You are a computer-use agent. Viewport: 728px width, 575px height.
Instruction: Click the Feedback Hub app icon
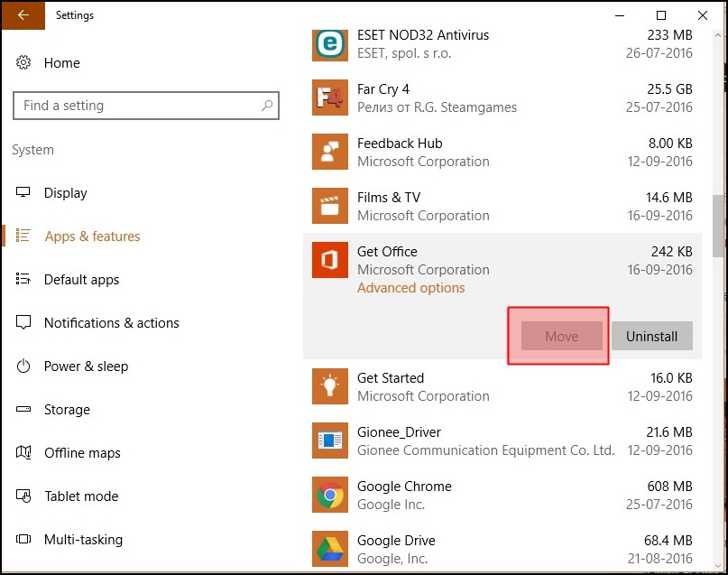(x=329, y=152)
